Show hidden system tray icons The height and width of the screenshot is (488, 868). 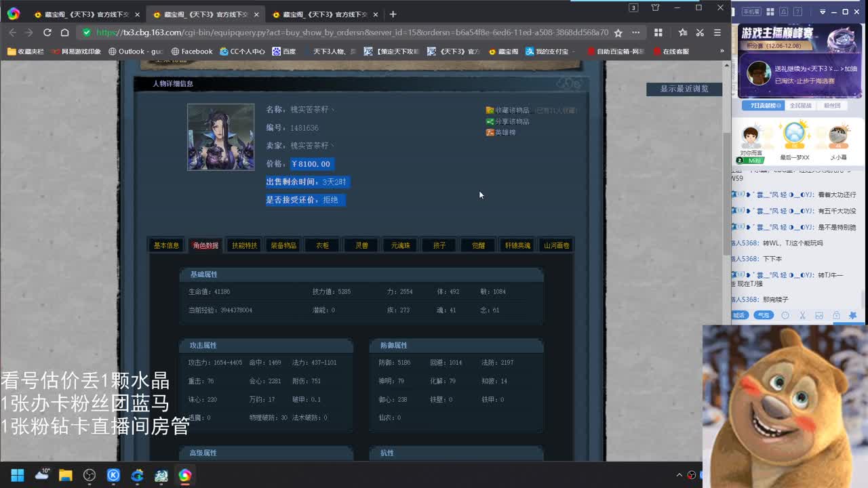679,475
